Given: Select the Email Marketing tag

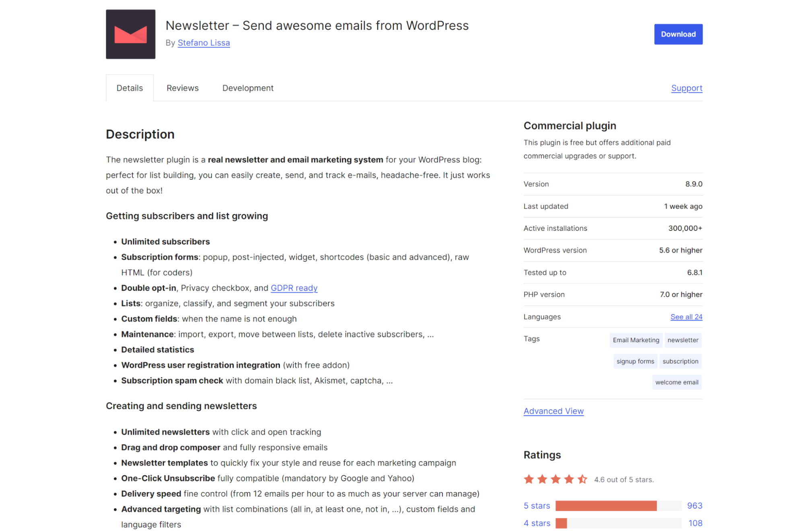Looking at the screenshot, I should pyautogui.click(x=635, y=340).
